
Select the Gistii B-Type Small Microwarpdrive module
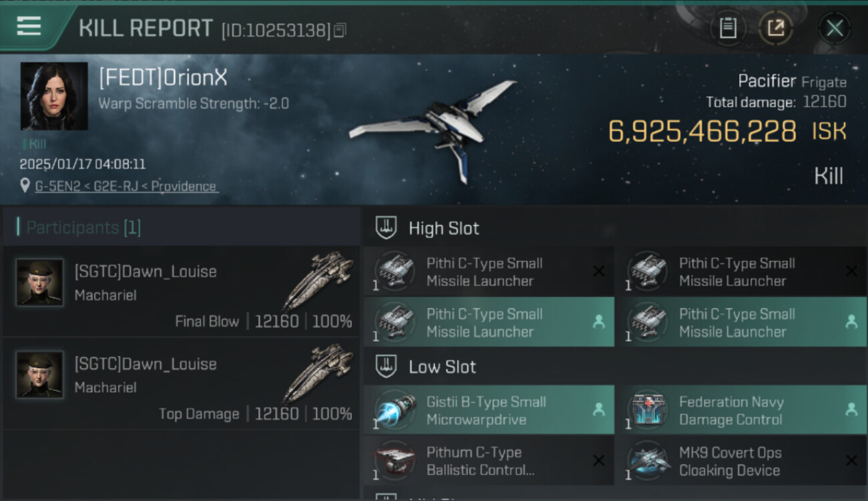point(489,410)
